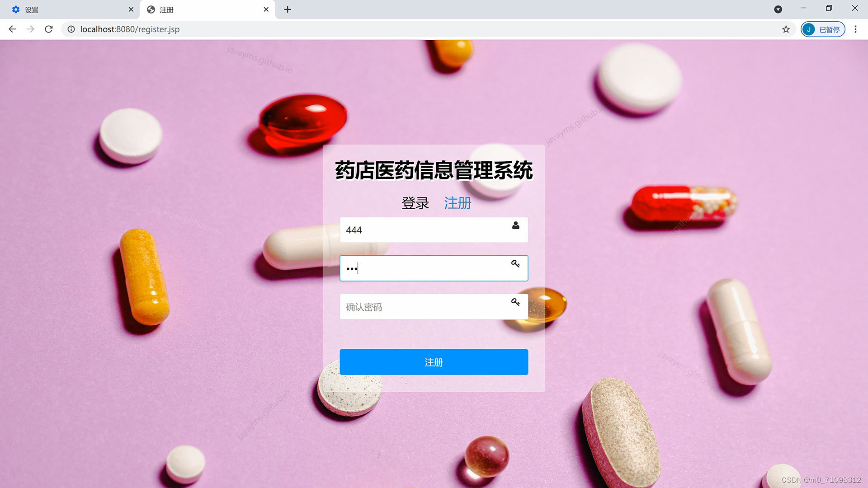Click the browser bookmark star icon
Viewport: 868px width, 488px height.
[x=786, y=28]
